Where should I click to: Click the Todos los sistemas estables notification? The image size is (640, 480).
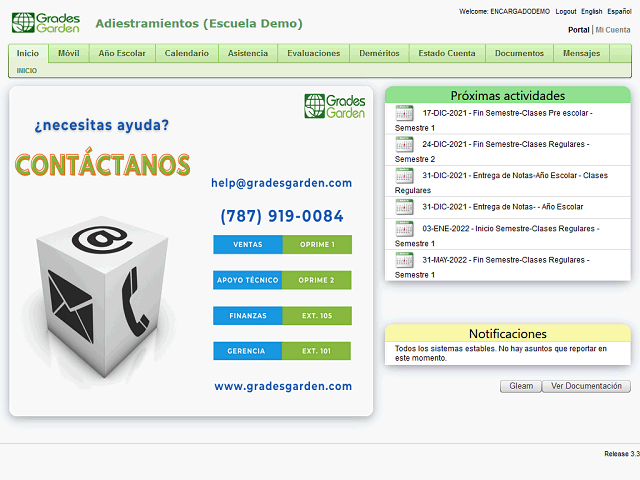501,353
